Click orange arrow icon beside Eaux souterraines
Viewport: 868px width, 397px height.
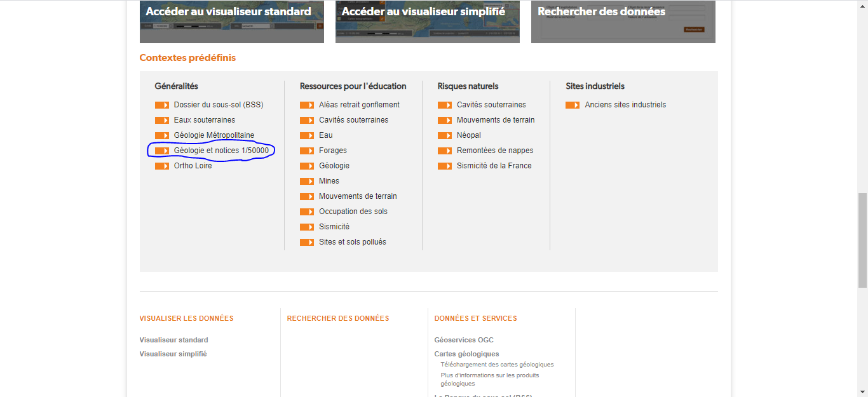(x=162, y=120)
